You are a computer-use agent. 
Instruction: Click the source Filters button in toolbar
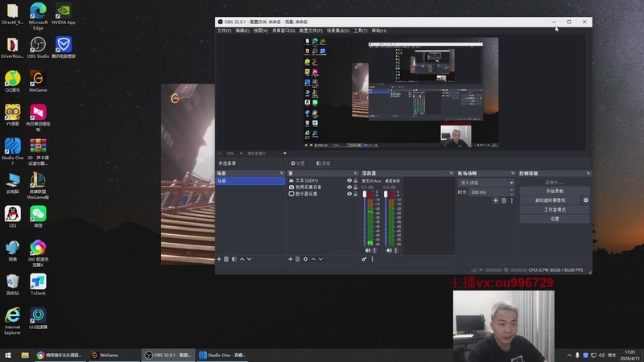click(324, 163)
